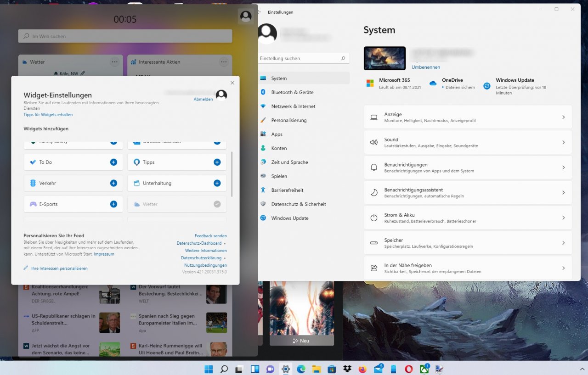Image resolution: width=588 pixels, height=375 pixels.
Task: Add the Unterhaltung widget via plus icon
Action: [217, 183]
